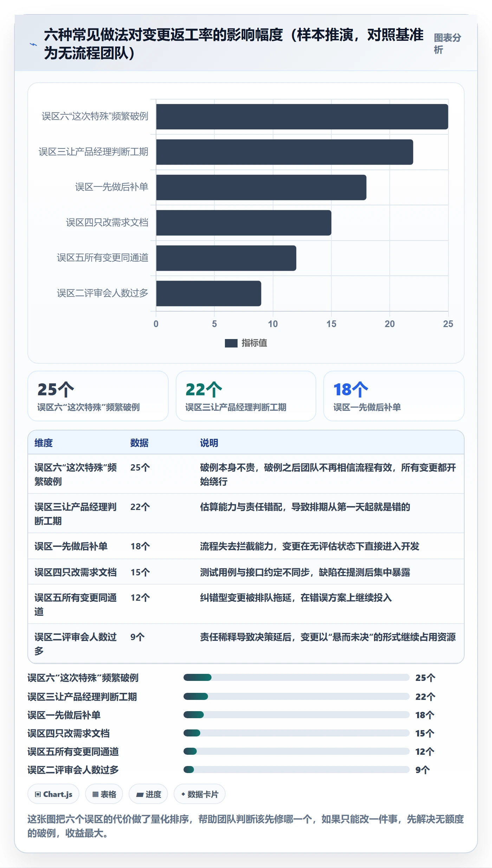Select the chart bar for 误区五所有变更同通道

click(226, 258)
